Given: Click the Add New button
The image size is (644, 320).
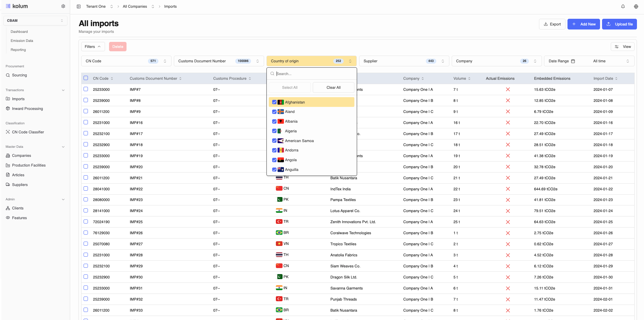Looking at the screenshot, I should (x=584, y=24).
